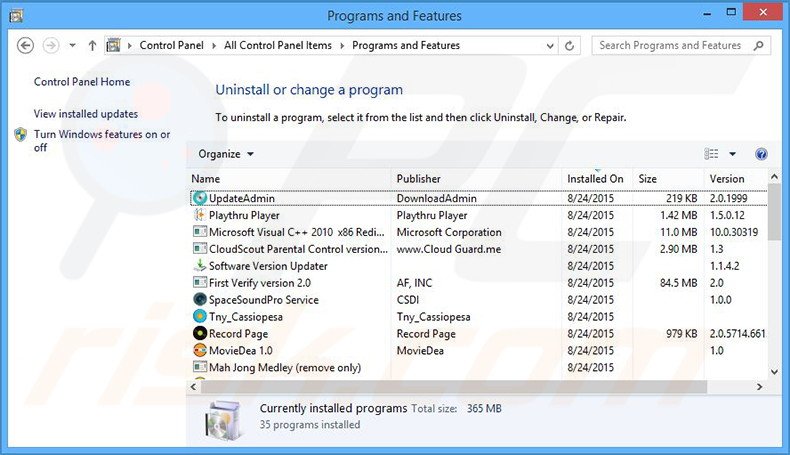Select the Playthru Player icon
The image size is (790, 455).
click(200, 215)
